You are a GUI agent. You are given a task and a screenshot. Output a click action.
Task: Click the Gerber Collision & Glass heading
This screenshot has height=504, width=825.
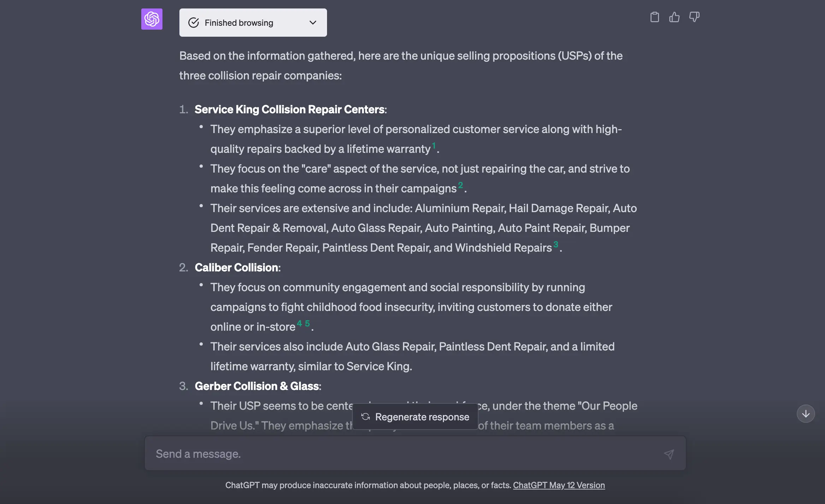point(257,386)
